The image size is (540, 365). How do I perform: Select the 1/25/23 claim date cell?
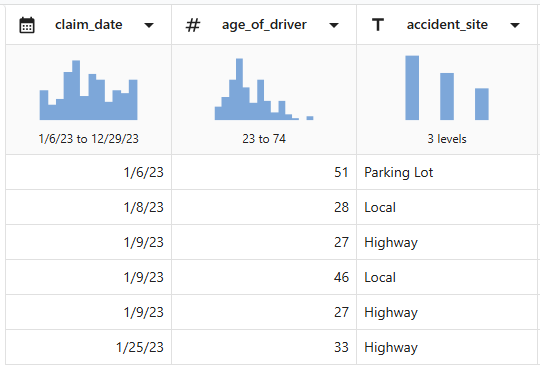point(89,347)
